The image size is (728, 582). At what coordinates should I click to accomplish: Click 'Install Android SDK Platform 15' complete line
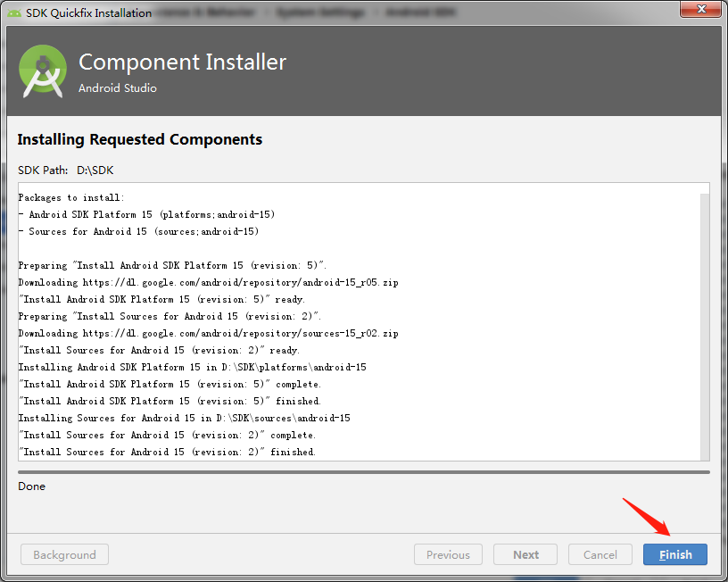tap(170, 384)
